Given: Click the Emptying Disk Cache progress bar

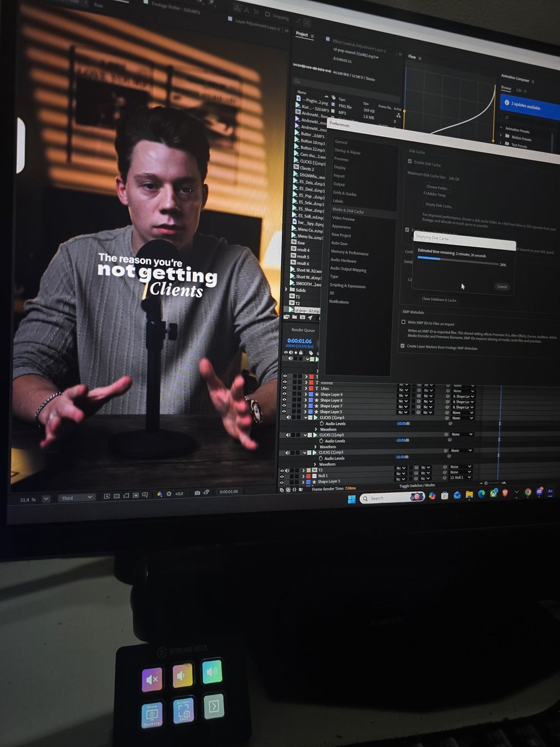Looking at the screenshot, I should 458,260.
